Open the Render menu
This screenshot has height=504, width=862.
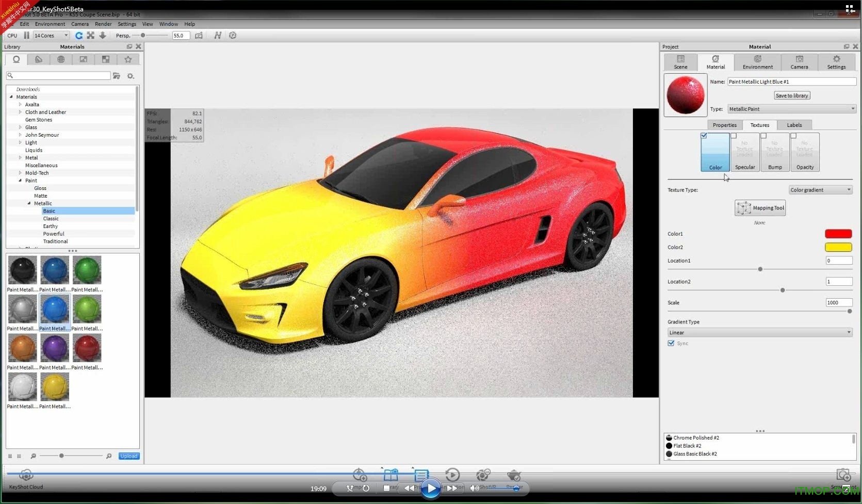[x=103, y=24]
